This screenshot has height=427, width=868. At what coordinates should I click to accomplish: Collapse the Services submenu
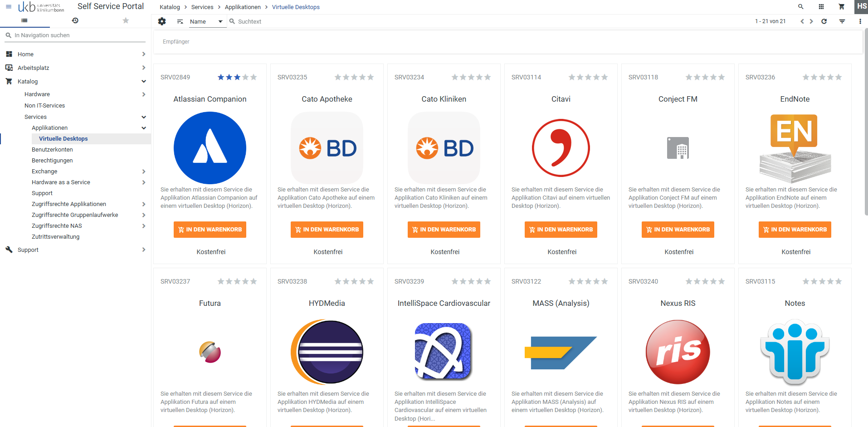[x=144, y=117]
